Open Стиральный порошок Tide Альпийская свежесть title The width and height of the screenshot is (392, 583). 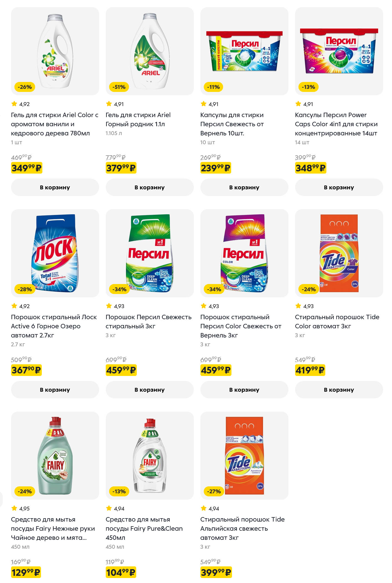tap(243, 528)
